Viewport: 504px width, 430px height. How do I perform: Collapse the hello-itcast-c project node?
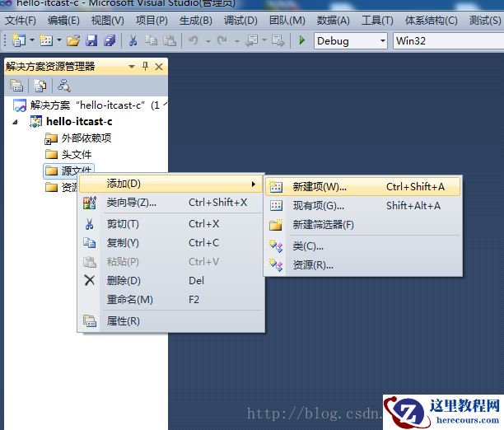point(15,122)
